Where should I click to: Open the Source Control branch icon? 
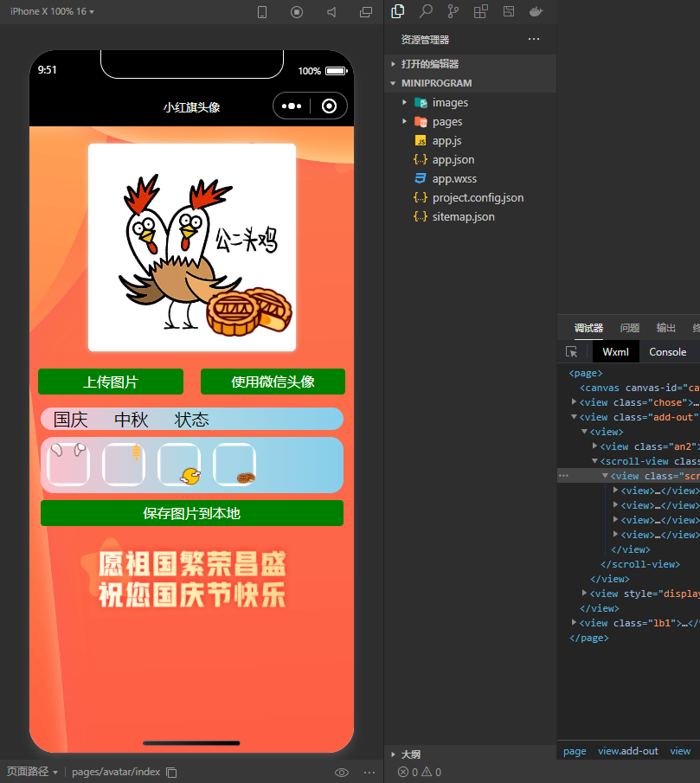(x=453, y=11)
